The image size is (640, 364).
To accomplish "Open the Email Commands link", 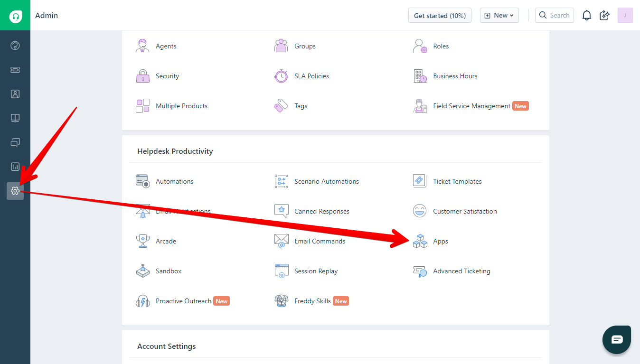I will click(320, 241).
